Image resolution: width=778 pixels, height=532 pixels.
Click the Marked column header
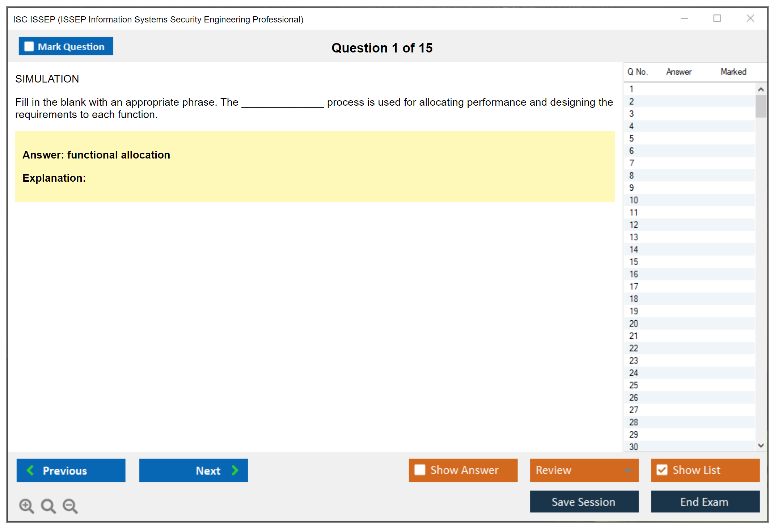[x=733, y=72]
